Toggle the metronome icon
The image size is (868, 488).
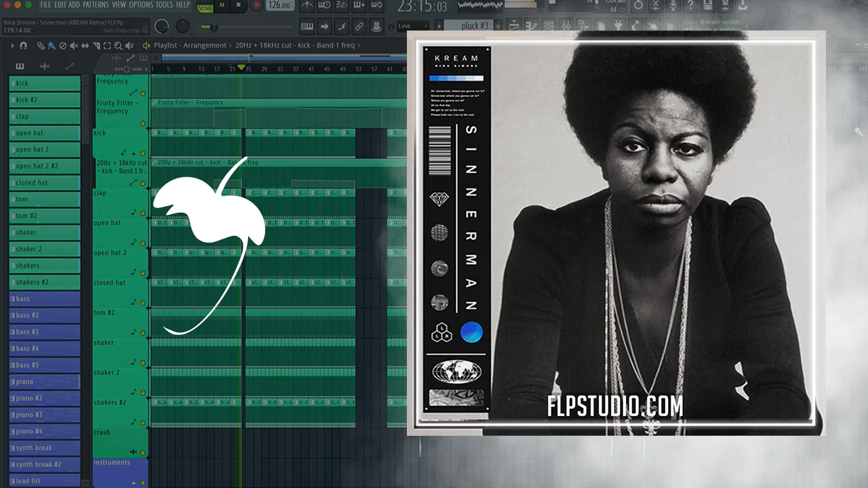307,5
